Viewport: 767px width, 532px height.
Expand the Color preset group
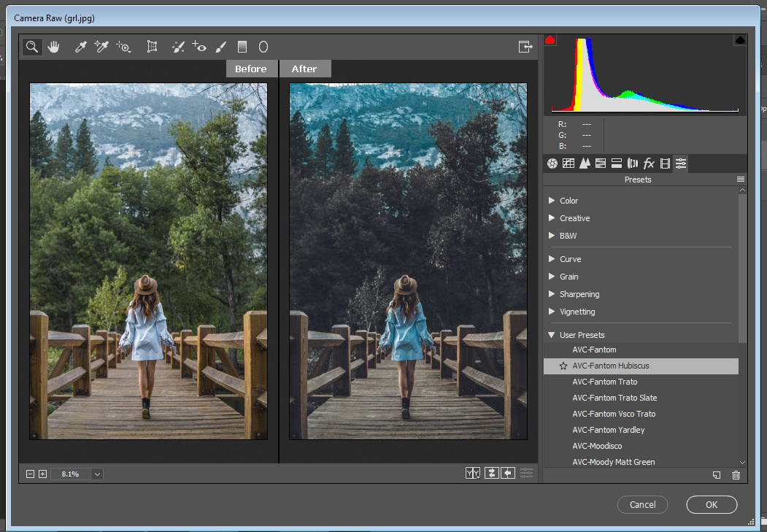tap(552, 201)
